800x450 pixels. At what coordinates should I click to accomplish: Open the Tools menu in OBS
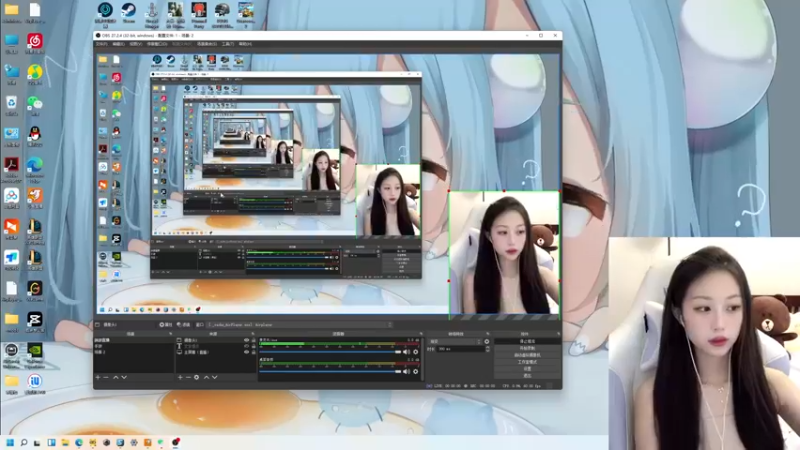[x=228, y=44]
